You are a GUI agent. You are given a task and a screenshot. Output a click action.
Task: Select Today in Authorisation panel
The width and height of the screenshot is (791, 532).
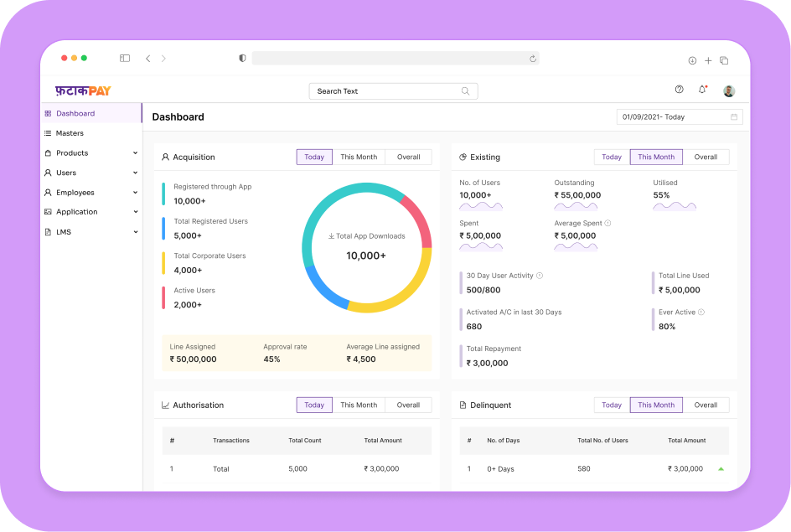click(x=314, y=405)
